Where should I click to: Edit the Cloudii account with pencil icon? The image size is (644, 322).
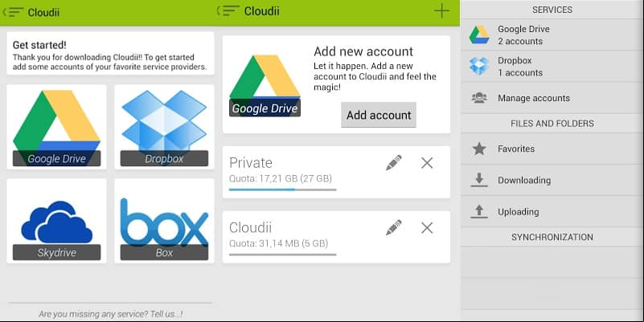(x=394, y=228)
